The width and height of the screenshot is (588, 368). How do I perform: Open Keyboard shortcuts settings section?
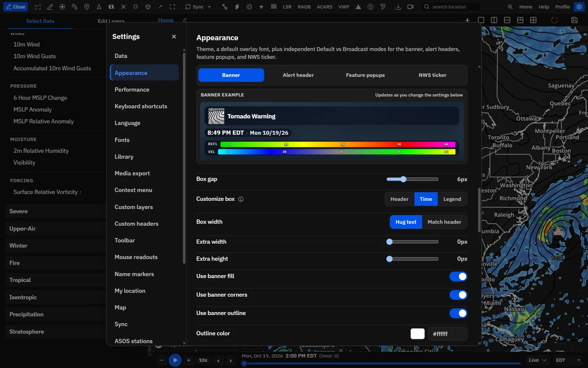144,106
